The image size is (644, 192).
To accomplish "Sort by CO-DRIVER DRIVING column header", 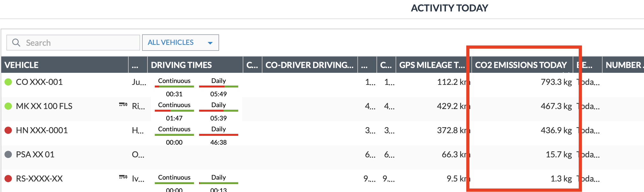I will tap(310, 65).
